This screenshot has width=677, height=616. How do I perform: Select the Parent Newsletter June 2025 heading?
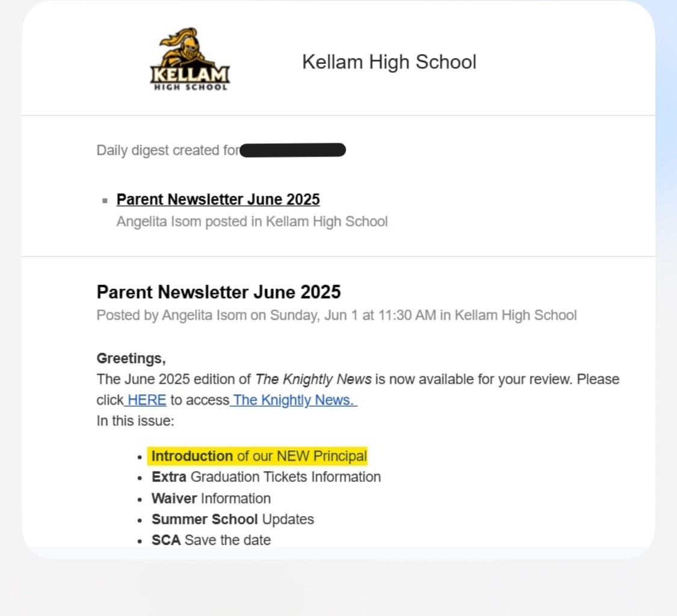[218, 292]
